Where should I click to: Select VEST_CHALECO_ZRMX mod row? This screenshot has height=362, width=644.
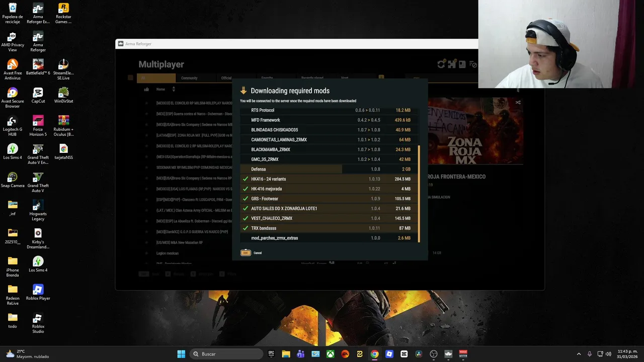(x=328, y=218)
